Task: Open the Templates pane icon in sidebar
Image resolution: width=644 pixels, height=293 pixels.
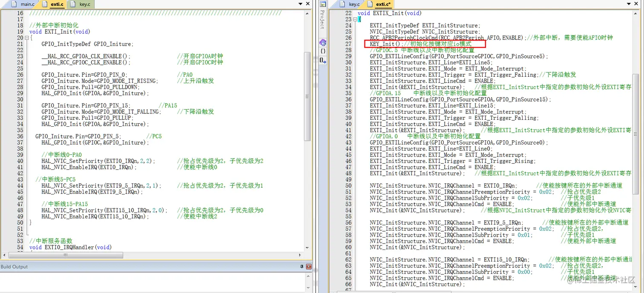Action: (322, 60)
